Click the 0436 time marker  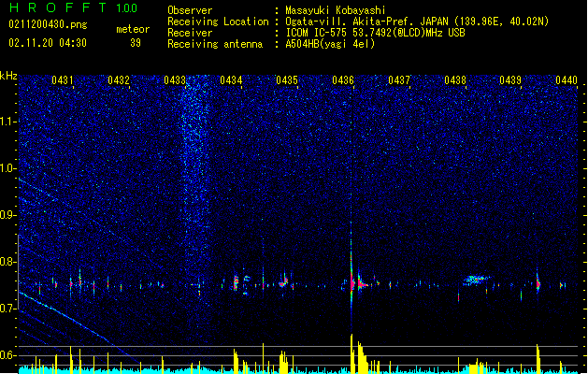(x=343, y=80)
